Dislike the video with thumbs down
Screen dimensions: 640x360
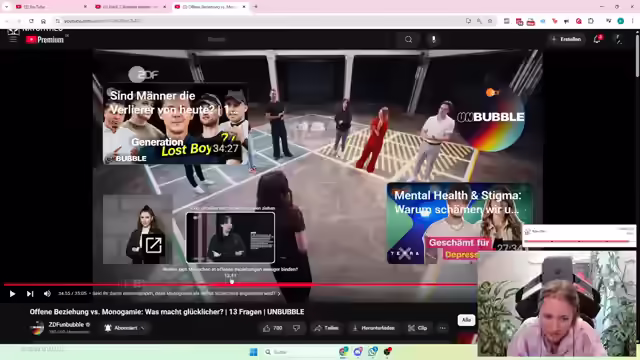pos(297,328)
